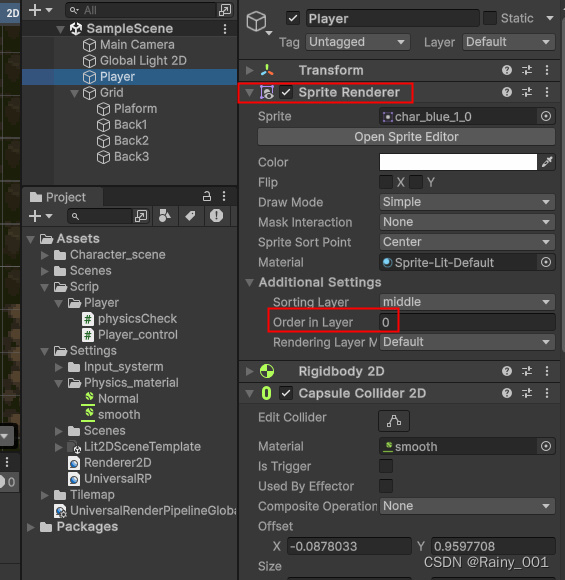This screenshot has width=565, height=580.
Task: Open the Mask Interaction dropdown
Action: click(467, 222)
